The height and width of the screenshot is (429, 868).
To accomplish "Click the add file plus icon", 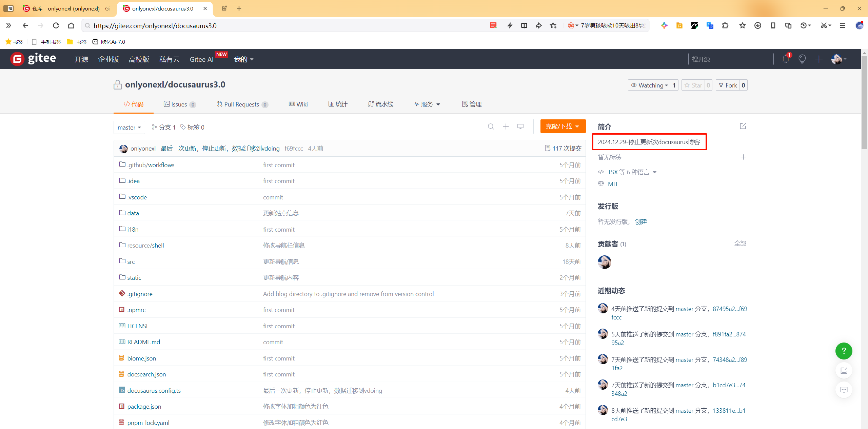I will click(506, 126).
